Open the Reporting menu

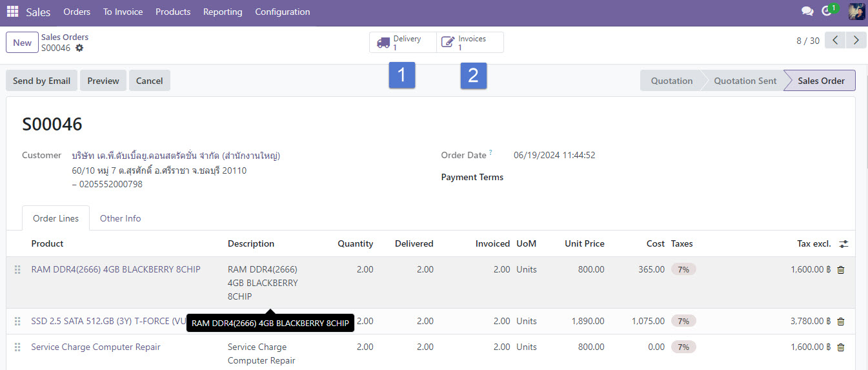click(x=223, y=12)
